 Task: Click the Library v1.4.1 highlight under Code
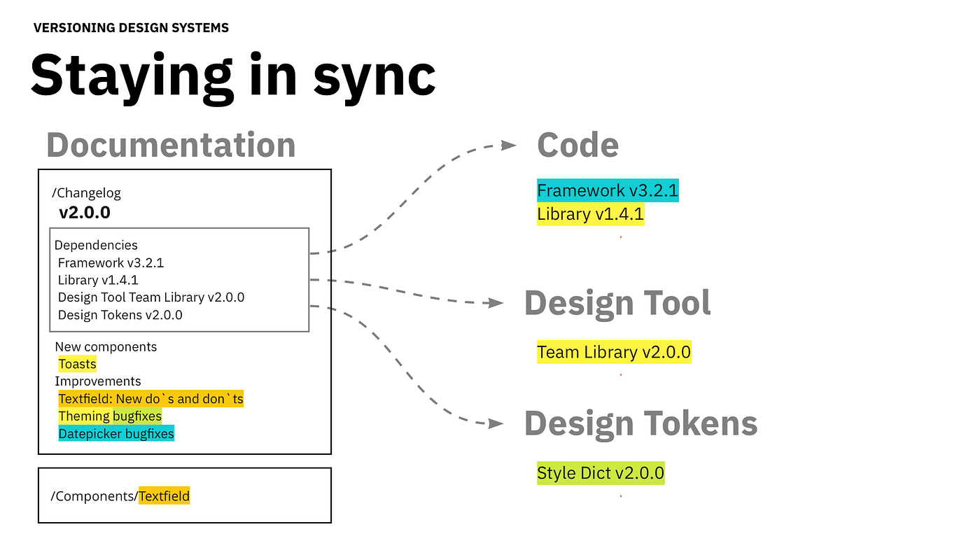coord(590,214)
